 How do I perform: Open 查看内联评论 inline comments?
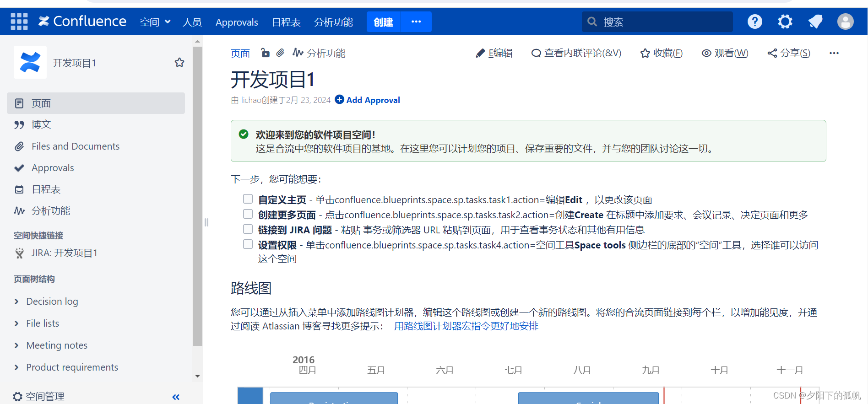click(576, 53)
